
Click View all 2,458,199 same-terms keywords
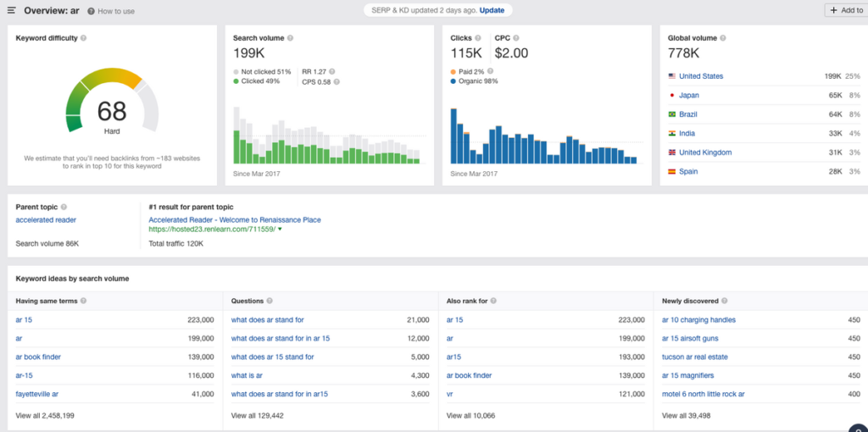[46, 415]
